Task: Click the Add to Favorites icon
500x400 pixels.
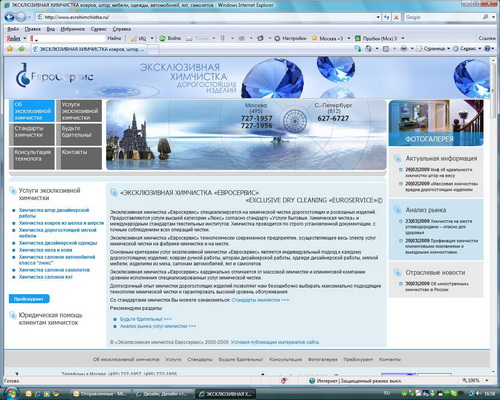Action: coord(22,49)
